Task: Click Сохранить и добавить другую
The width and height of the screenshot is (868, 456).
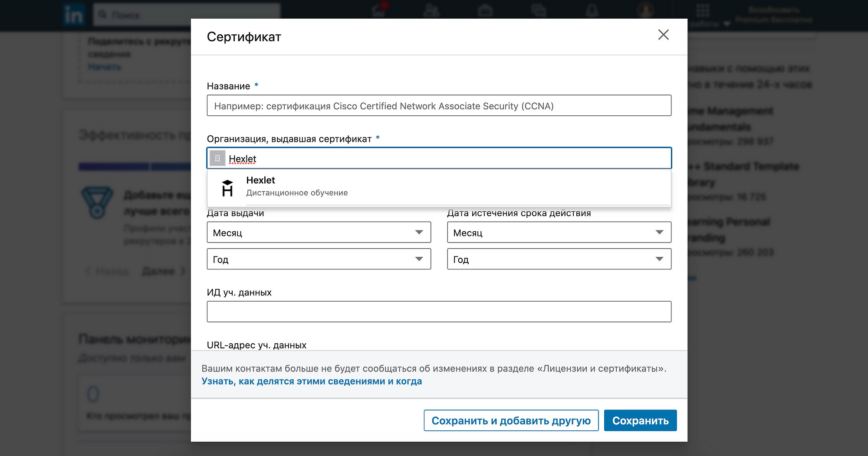Action: 511,420
